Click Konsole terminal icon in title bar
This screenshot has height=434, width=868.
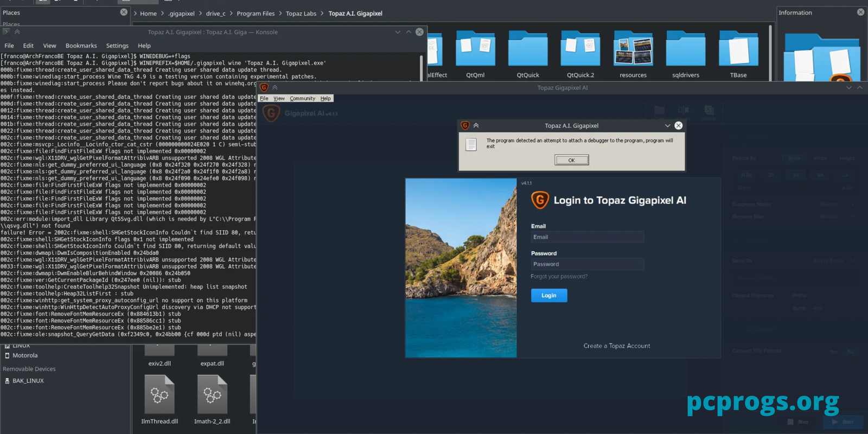[x=6, y=32]
